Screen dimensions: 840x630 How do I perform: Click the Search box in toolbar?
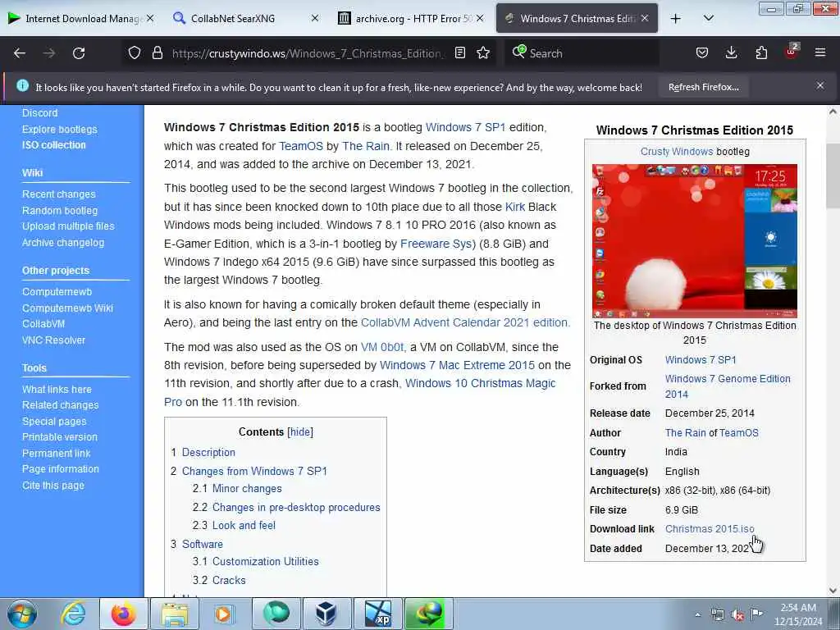(x=584, y=53)
